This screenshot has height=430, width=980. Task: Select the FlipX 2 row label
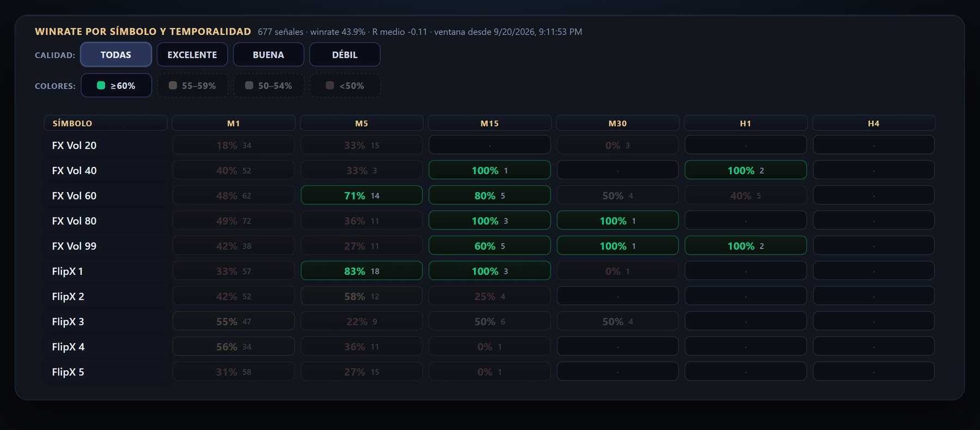point(106,296)
